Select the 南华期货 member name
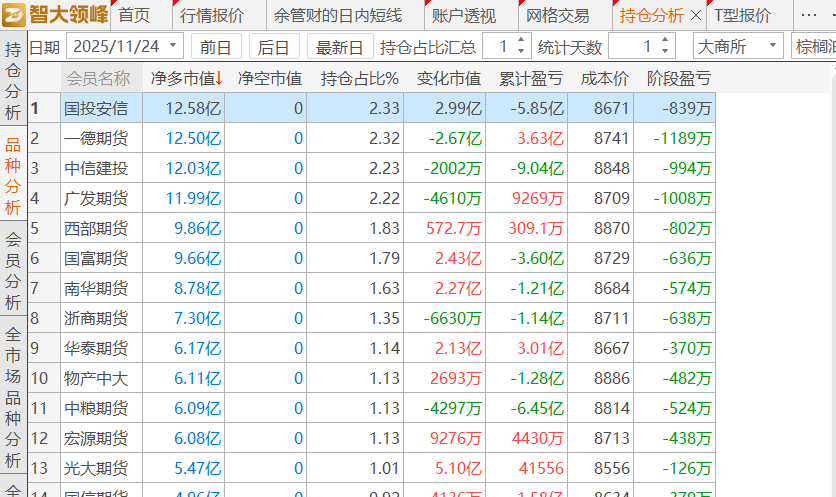This screenshot has height=497, width=836. 96,288
